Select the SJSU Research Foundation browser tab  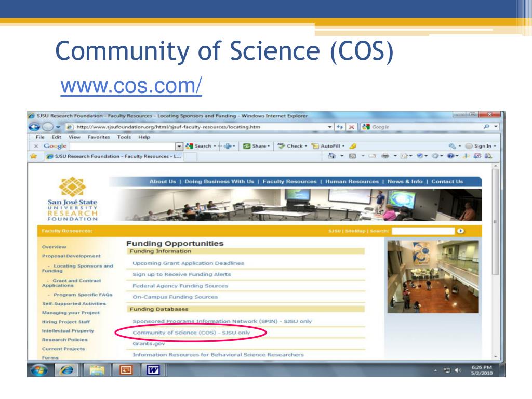coord(114,156)
